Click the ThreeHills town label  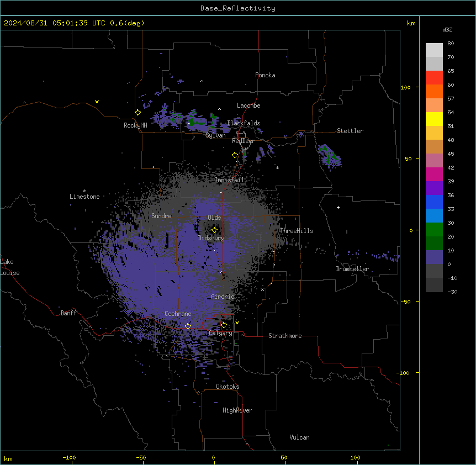297,231
